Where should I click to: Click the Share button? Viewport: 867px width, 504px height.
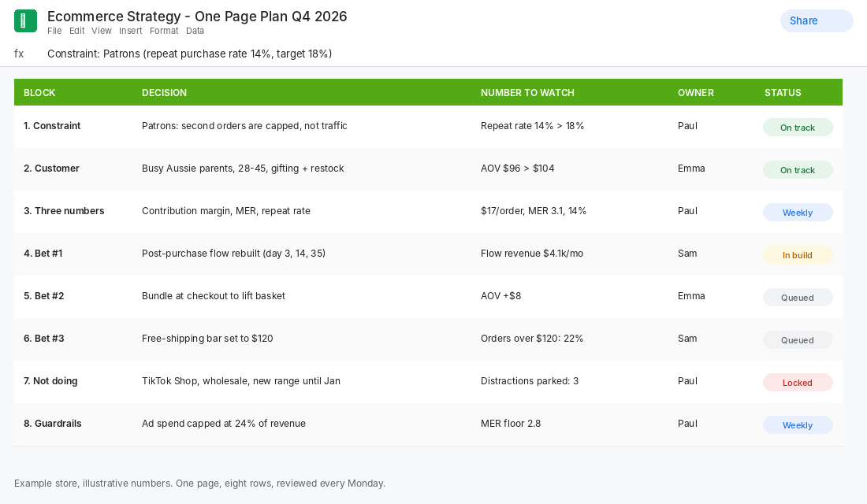click(817, 21)
